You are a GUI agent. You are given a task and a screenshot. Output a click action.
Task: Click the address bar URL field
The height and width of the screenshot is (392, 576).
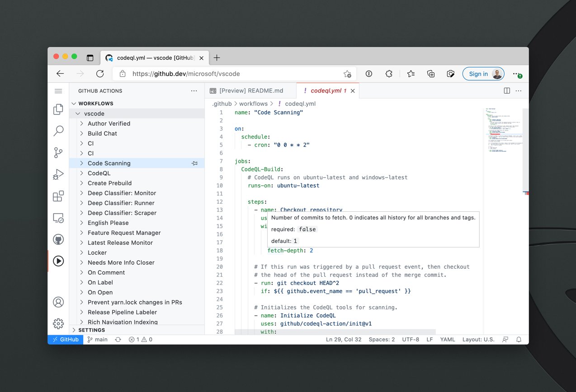234,74
